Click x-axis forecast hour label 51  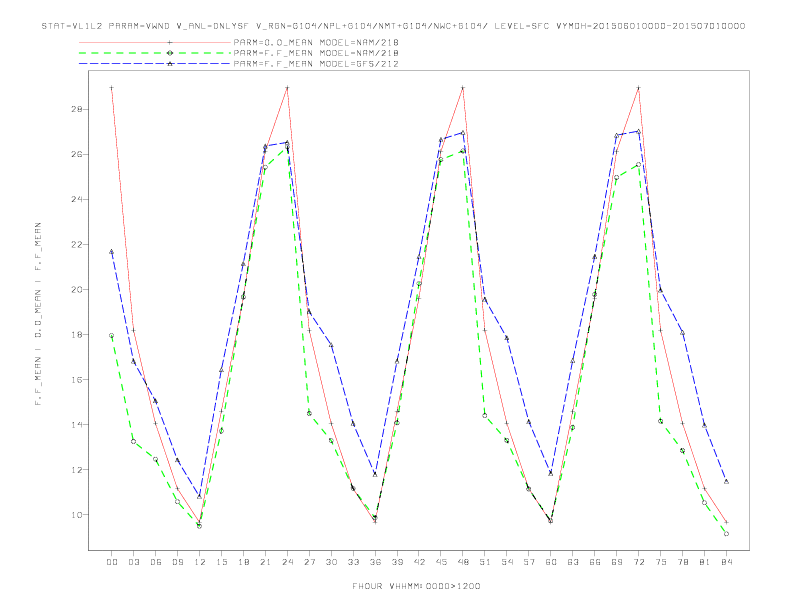(x=485, y=562)
